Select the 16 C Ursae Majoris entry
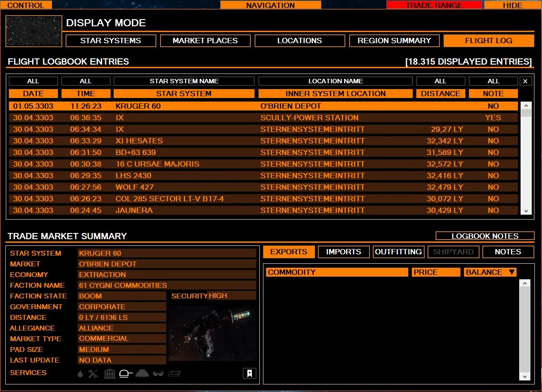This screenshot has width=542, height=392. coord(263,164)
